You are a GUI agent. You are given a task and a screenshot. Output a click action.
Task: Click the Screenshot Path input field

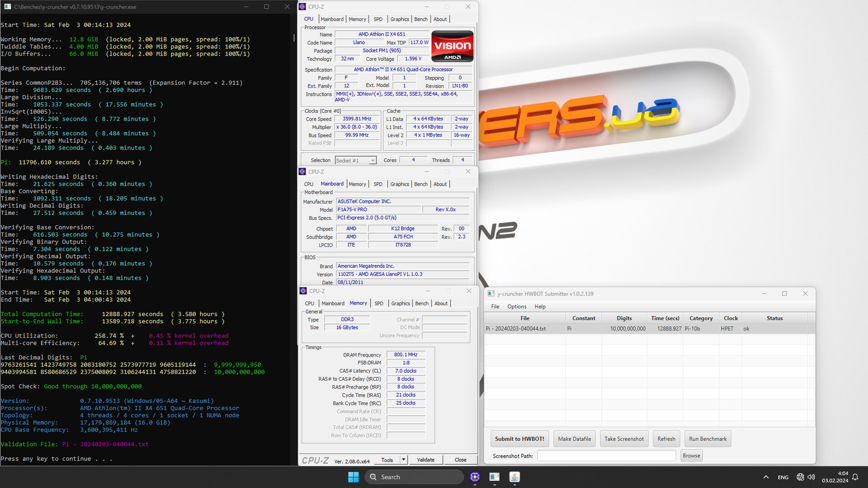(x=606, y=455)
